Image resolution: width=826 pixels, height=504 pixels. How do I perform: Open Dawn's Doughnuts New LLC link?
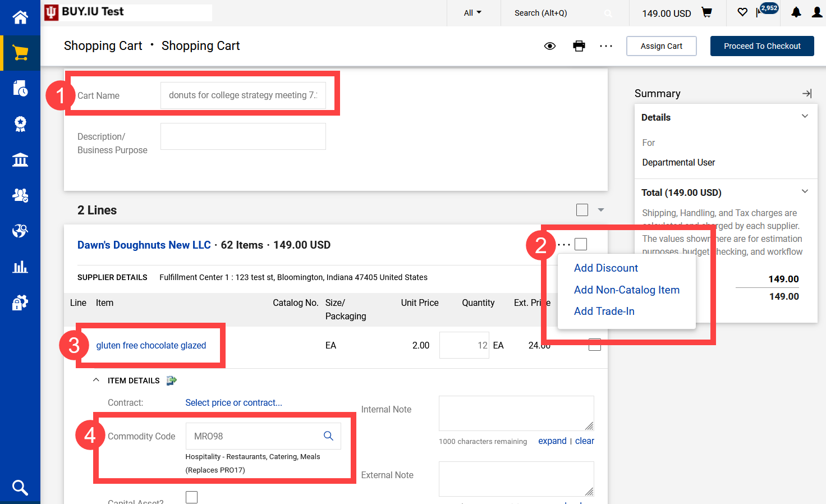pos(144,245)
